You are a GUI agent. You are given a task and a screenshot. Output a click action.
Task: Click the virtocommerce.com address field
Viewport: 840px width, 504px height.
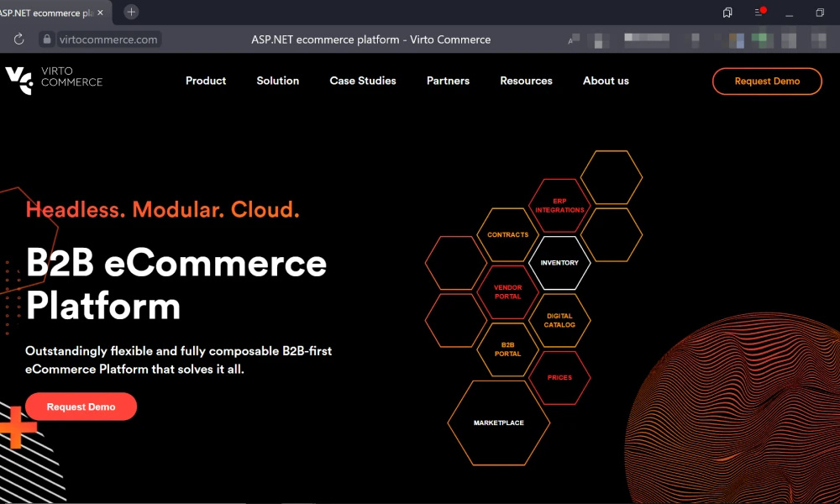(x=108, y=39)
